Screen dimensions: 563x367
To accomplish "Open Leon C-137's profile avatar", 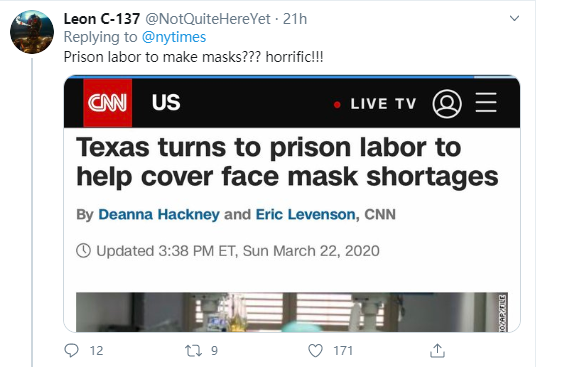I will tap(32, 32).
